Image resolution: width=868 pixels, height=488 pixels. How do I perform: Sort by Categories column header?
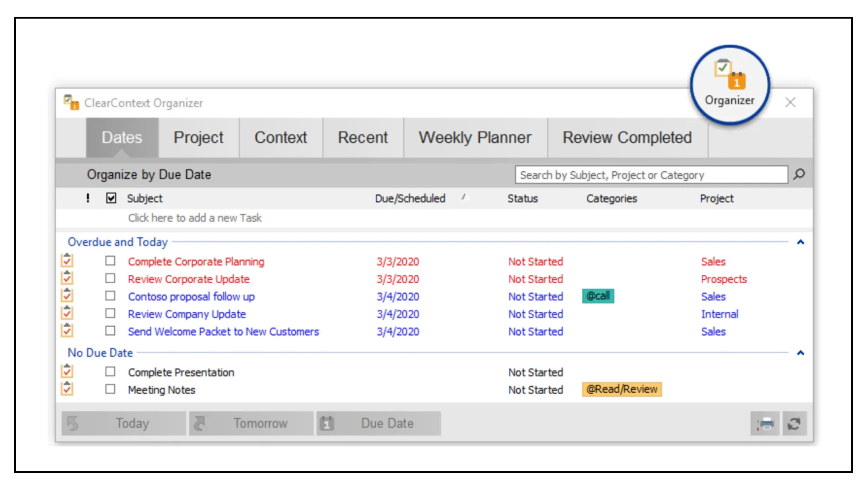point(612,198)
